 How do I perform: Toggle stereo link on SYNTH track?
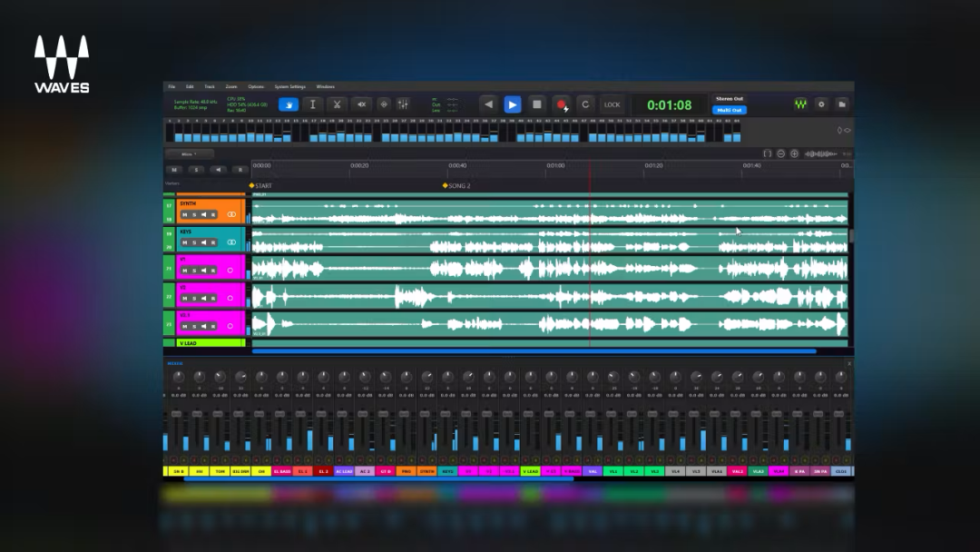click(x=231, y=214)
